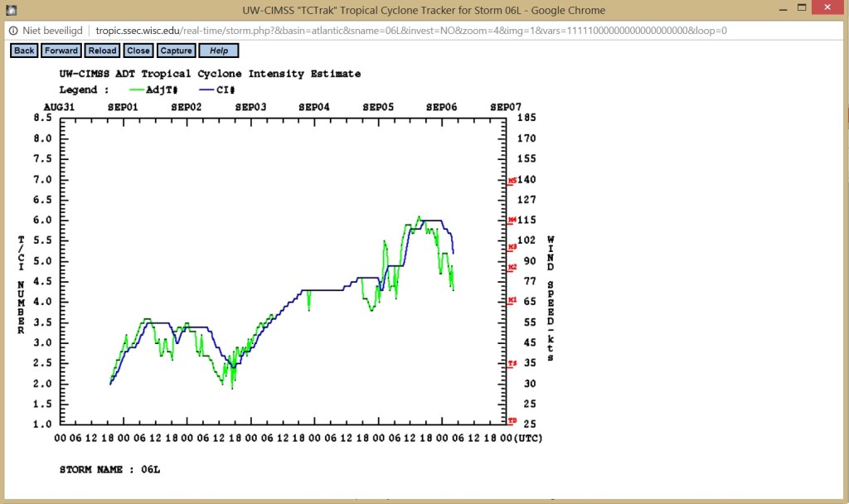Click the red H5 category marker
Screen dimensions: 849x504
(x=512, y=181)
